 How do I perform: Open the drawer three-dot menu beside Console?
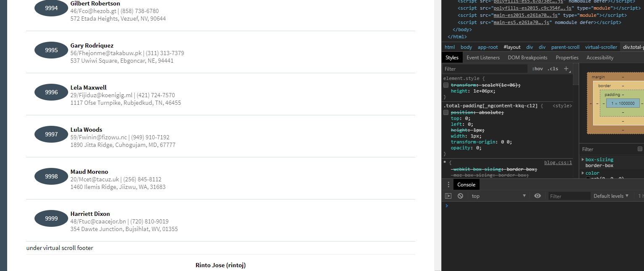coord(448,184)
